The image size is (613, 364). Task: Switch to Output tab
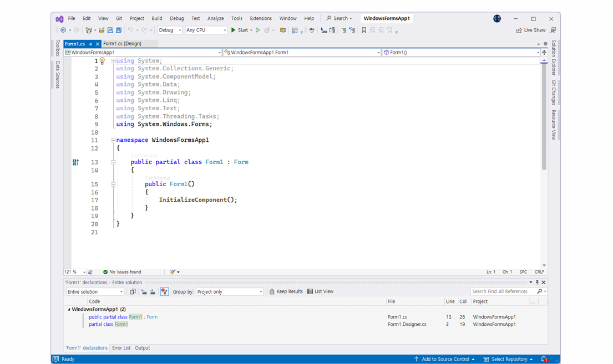[143, 348]
